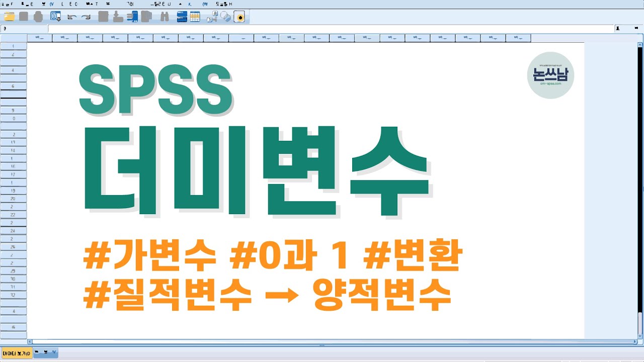Select row header 9
The image size is (644, 362).
pos(13,110)
